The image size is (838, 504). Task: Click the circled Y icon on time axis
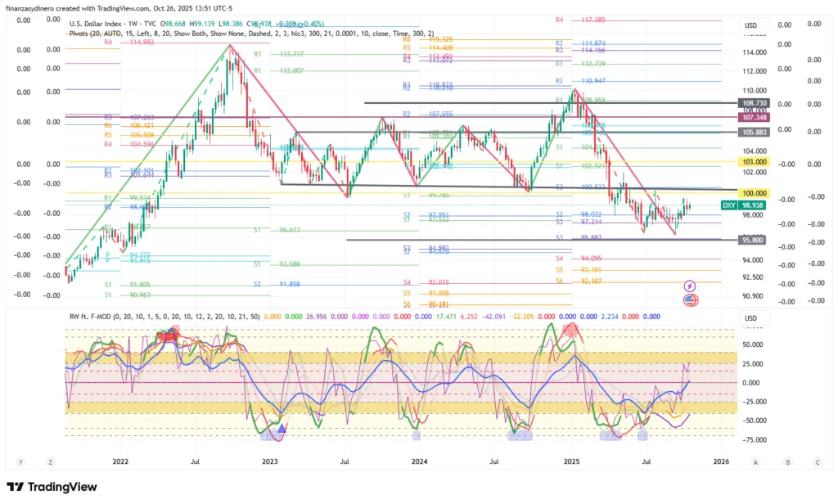20,461
